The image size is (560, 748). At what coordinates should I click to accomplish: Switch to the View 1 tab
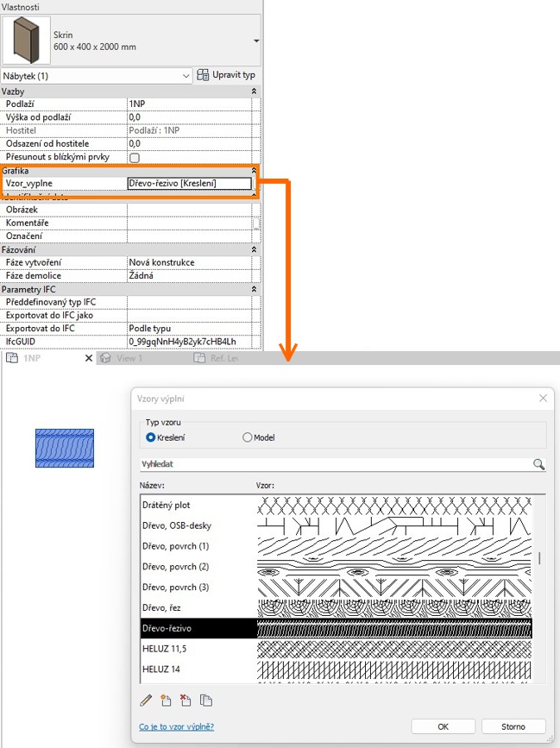pos(129,358)
